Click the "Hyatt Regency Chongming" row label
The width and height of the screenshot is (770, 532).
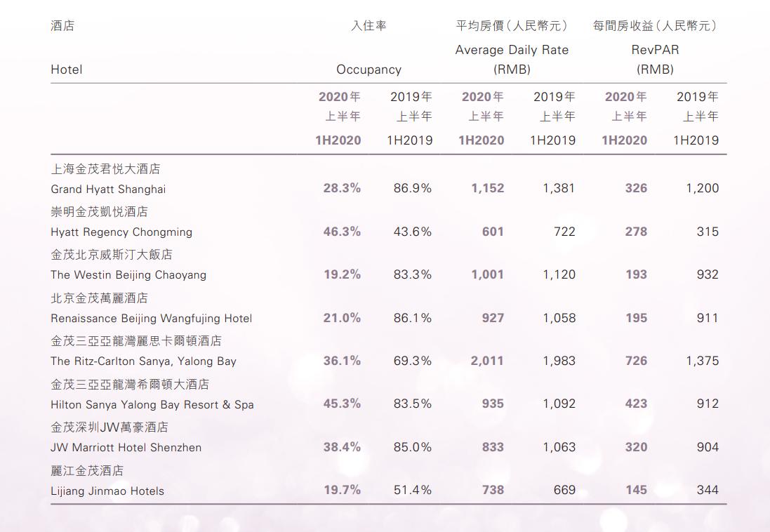(121, 232)
